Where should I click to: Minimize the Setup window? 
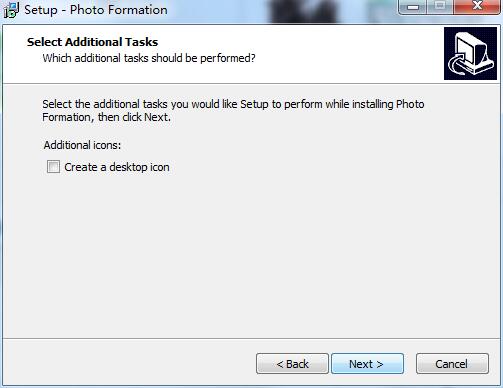click(x=413, y=7)
